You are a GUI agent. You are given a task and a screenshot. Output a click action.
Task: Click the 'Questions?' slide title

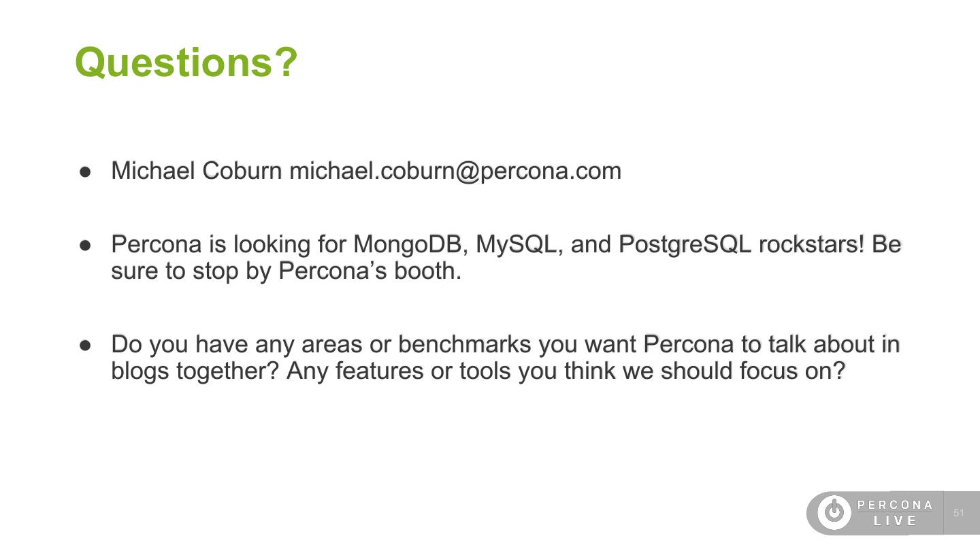point(186,62)
